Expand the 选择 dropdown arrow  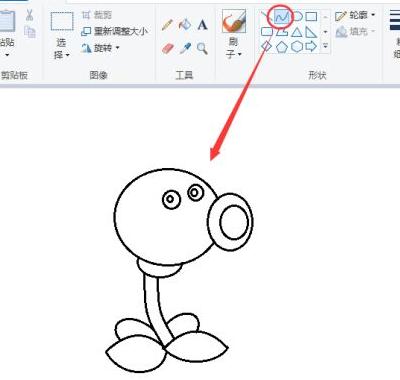click(68, 55)
